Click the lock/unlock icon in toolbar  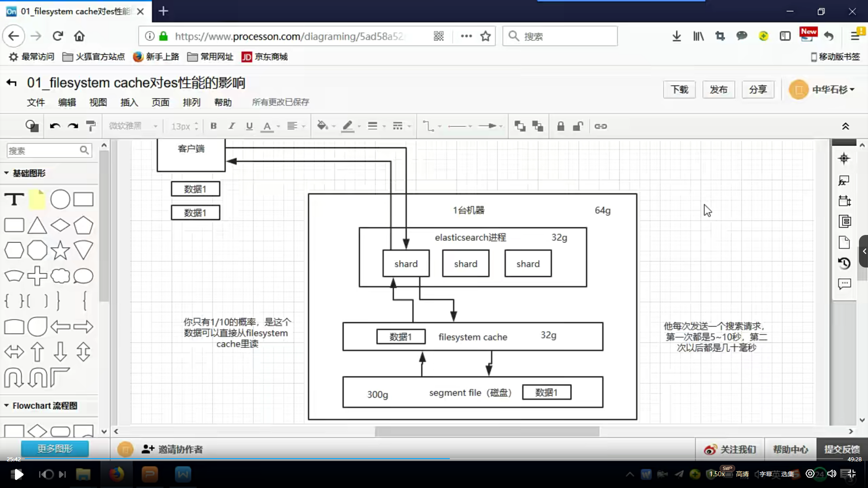pos(561,126)
